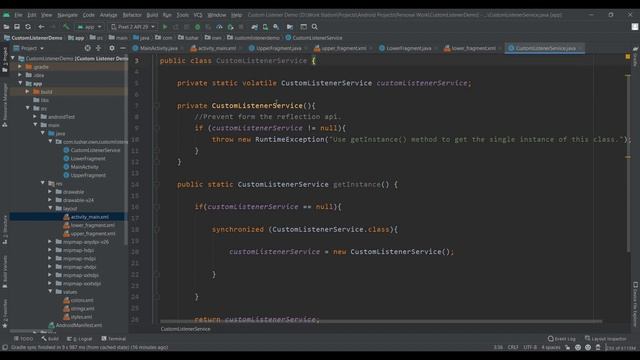Click the Save All toolbar icon
This screenshot has width=640, height=360.
[x=17, y=27]
